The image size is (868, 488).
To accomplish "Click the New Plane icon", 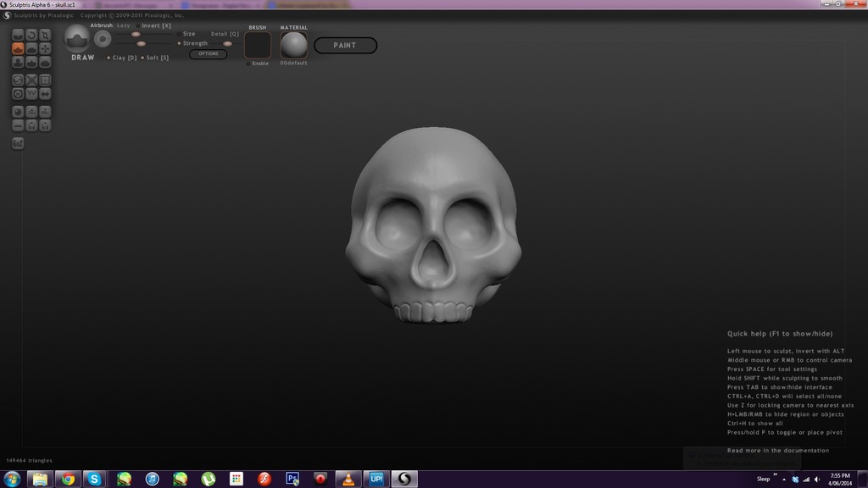I will pyautogui.click(x=18, y=125).
